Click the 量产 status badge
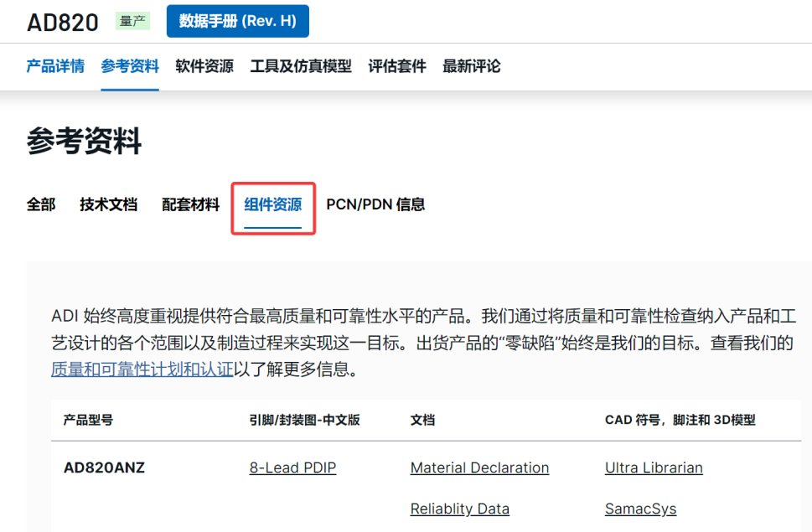The width and height of the screenshot is (812, 532). click(x=132, y=21)
